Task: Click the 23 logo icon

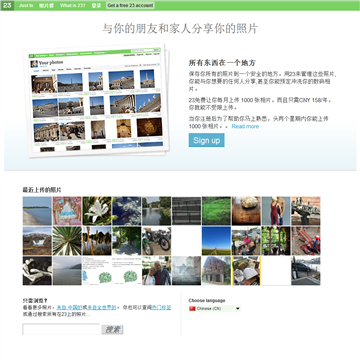Action: tap(7, 5)
